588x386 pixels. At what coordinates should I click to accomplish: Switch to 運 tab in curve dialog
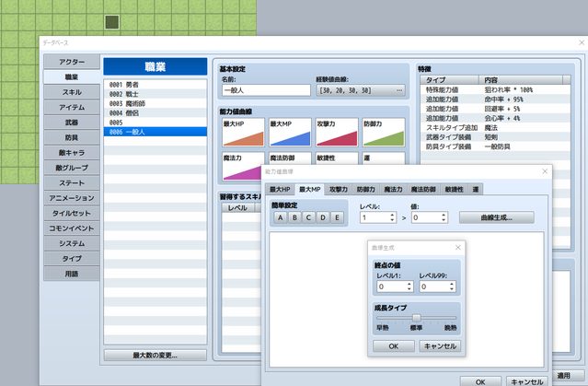click(476, 190)
